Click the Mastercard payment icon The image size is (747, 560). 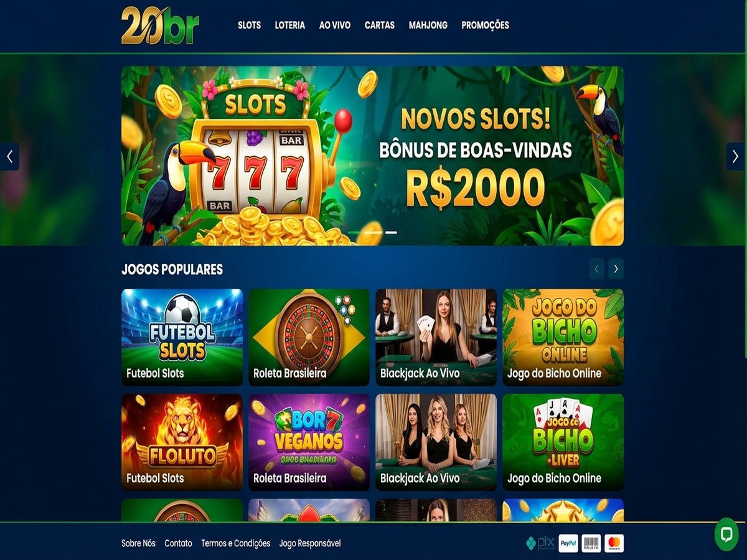coord(614,543)
